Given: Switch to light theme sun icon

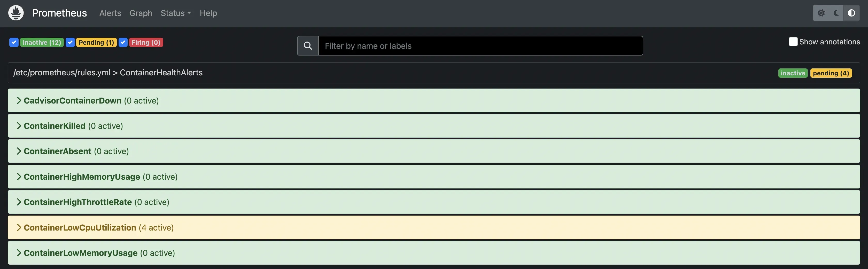Looking at the screenshot, I should click(x=821, y=13).
